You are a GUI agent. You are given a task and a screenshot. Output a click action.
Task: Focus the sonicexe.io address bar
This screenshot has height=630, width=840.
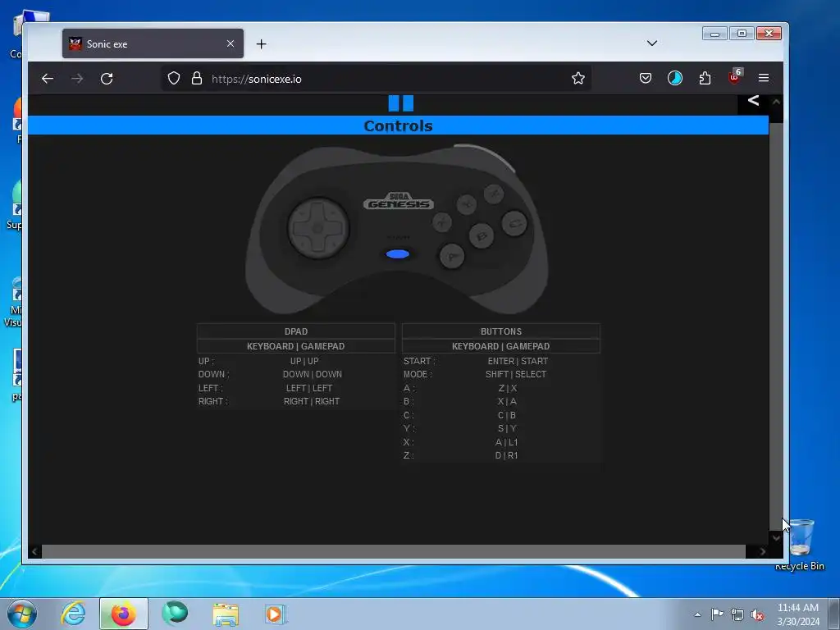[375, 79]
